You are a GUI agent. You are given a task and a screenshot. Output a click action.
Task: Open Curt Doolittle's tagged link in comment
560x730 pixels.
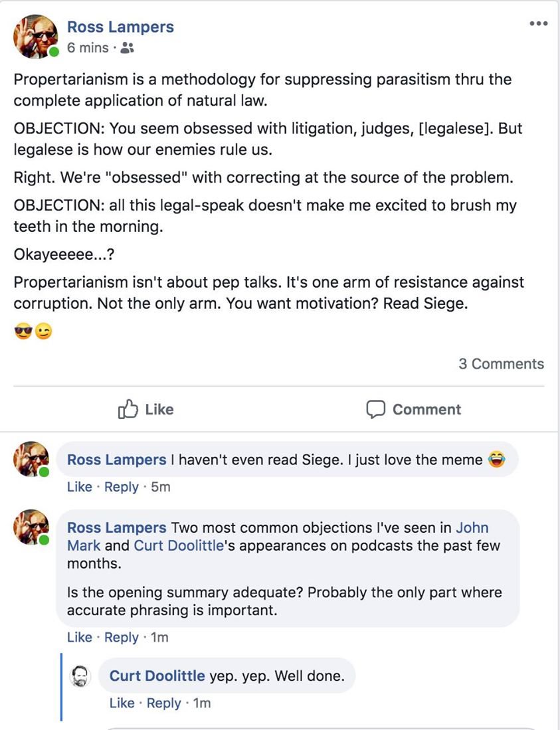point(178,545)
